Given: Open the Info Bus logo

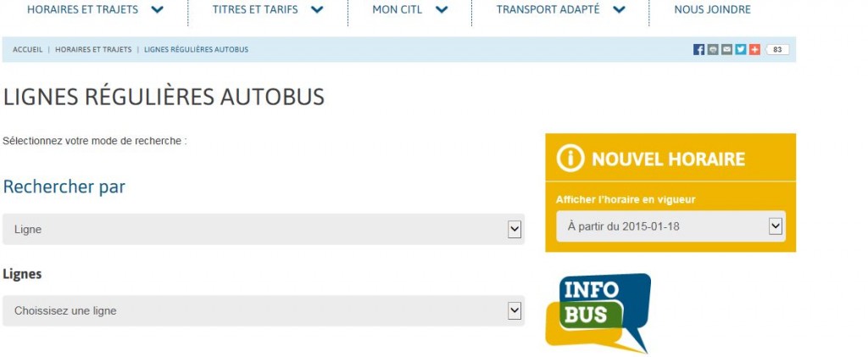Looking at the screenshot, I should [598, 313].
